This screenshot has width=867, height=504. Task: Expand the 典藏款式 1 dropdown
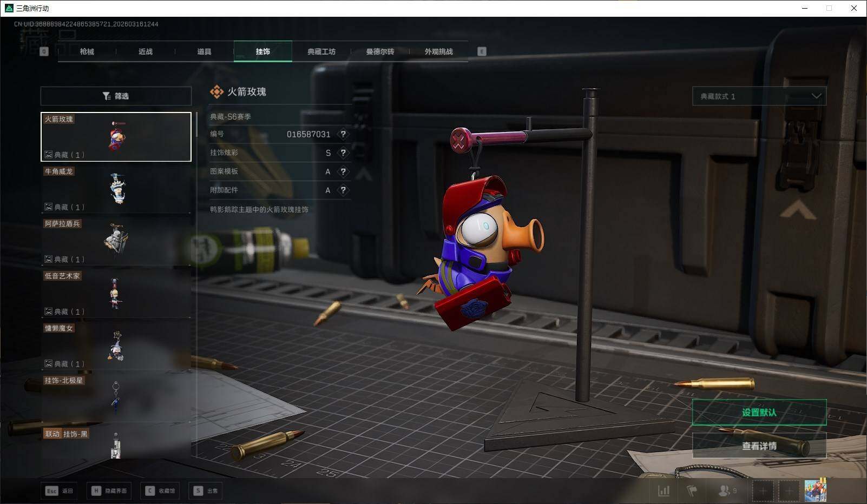(759, 96)
